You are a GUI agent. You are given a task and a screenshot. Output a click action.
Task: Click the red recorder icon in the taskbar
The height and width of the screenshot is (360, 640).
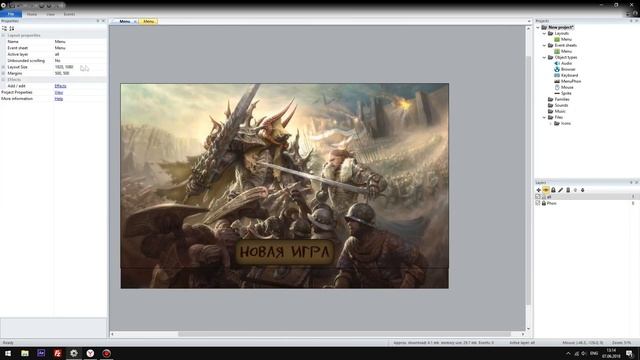coord(107,353)
